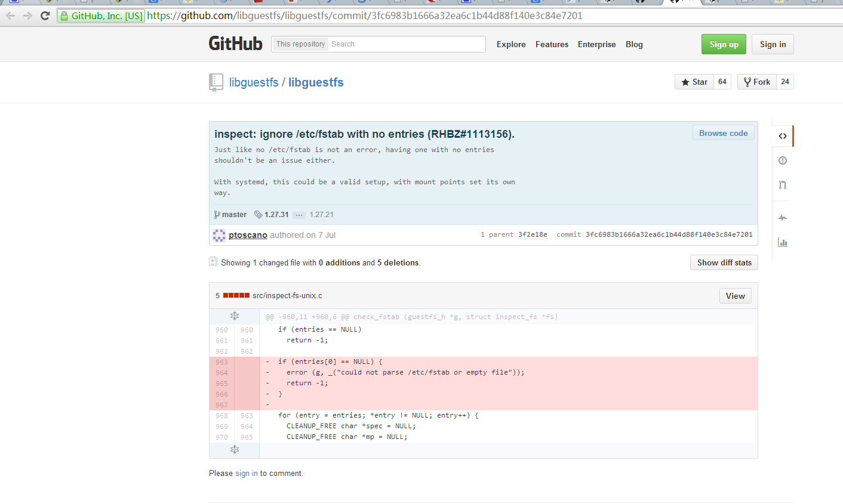Click the Sign in button

[773, 44]
